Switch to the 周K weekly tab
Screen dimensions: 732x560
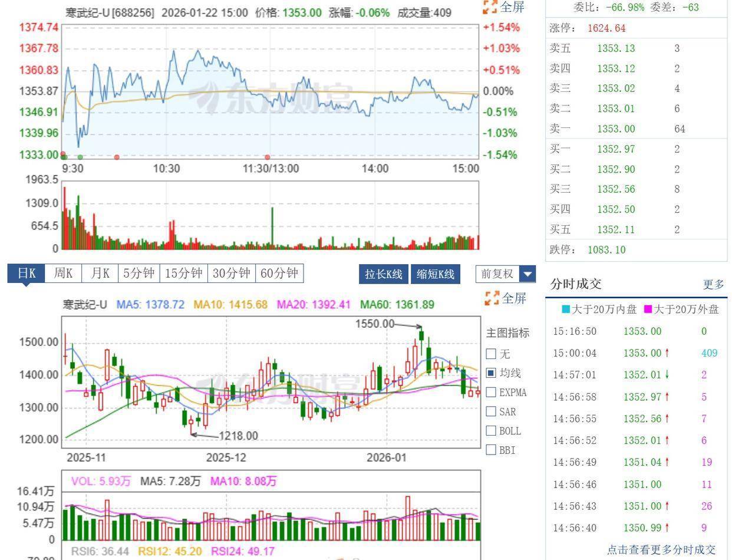[x=63, y=274]
